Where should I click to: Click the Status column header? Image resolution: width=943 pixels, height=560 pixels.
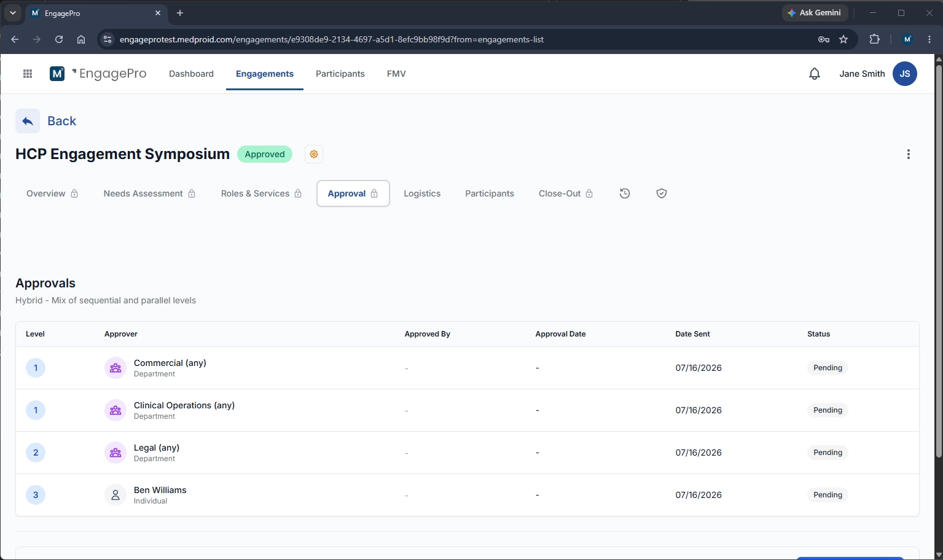(x=818, y=334)
